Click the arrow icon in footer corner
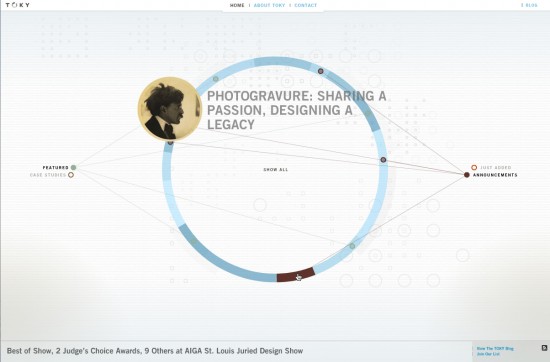 [x=544, y=348]
